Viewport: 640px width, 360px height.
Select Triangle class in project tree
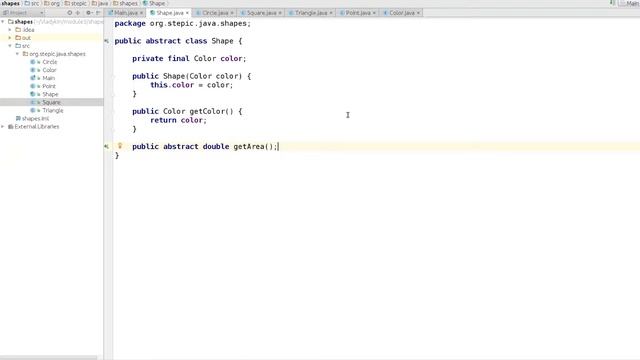(53, 111)
